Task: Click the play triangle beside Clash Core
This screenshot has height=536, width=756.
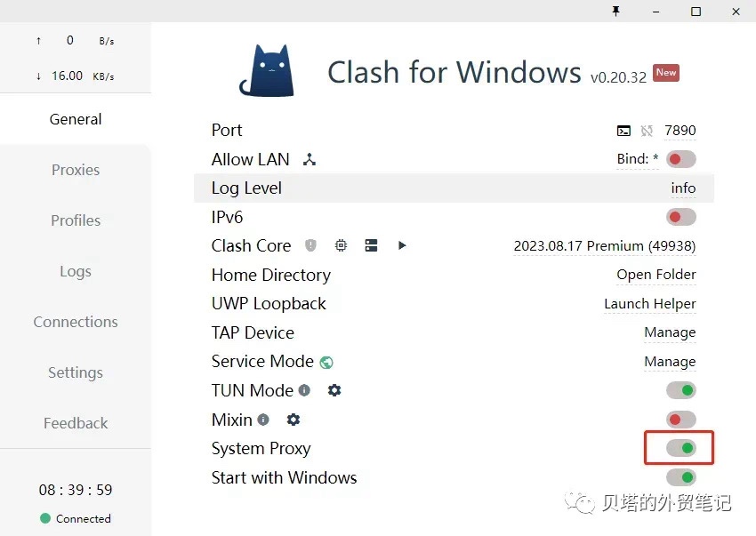Action: (402, 245)
